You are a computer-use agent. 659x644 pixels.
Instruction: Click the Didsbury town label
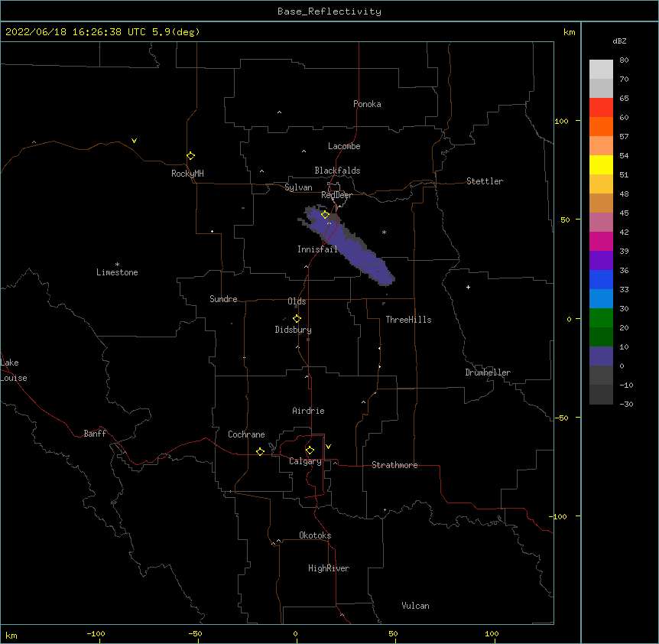pos(293,330)
